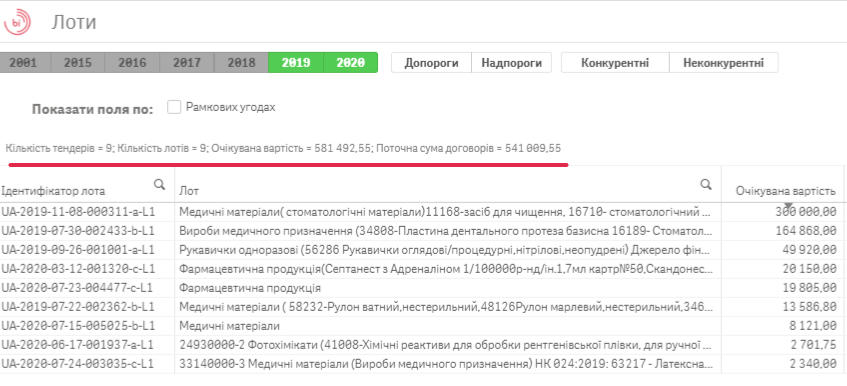Click lot description starting Медичні матеріали( стоматологічні
847x386 pixels.
click(x=444, y=212)
